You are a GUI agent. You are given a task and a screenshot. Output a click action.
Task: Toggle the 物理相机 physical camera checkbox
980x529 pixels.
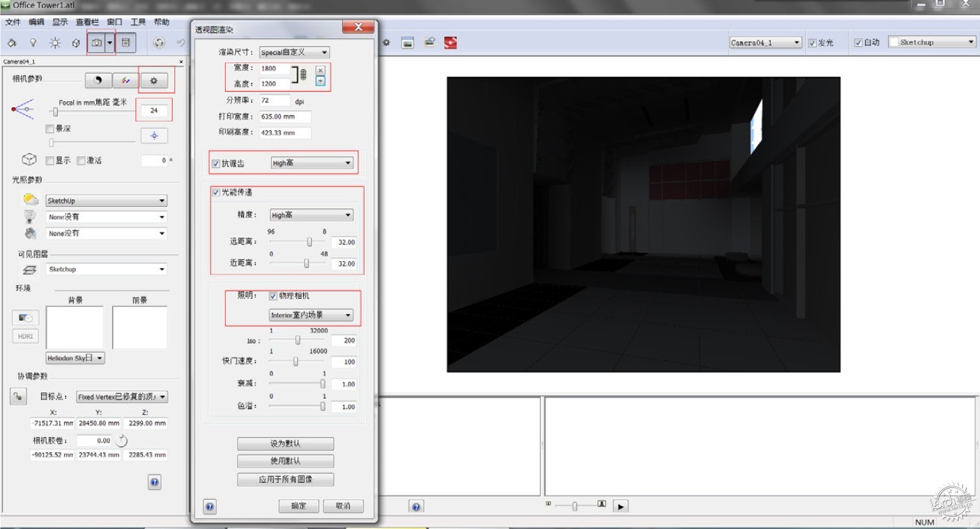(x=273, y=296)
